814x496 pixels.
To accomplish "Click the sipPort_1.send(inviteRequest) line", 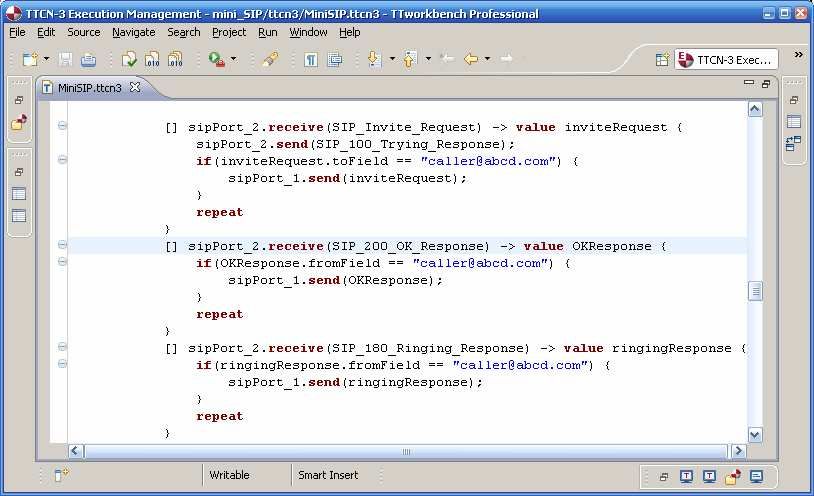I will coord(347,178).
